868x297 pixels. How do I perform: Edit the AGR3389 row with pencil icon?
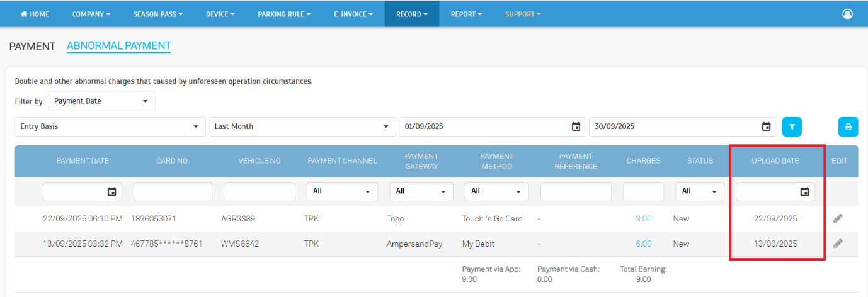click(x=838, y=218)
